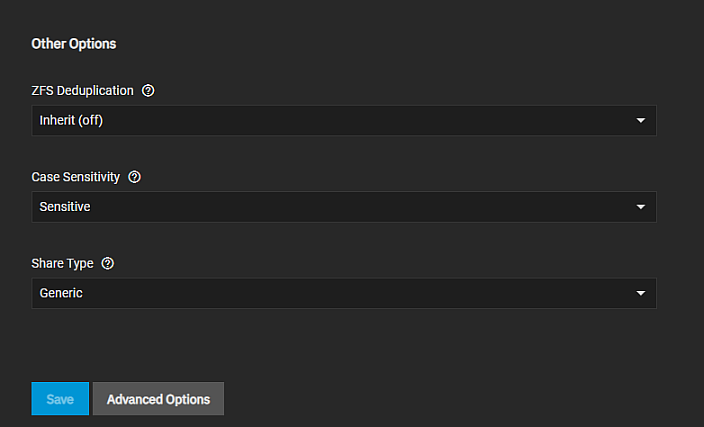Image resolution: width=704 pixels, height=427 pixels.
Task: Click empty space right of Advanced Options button
Action: point(450,399)
